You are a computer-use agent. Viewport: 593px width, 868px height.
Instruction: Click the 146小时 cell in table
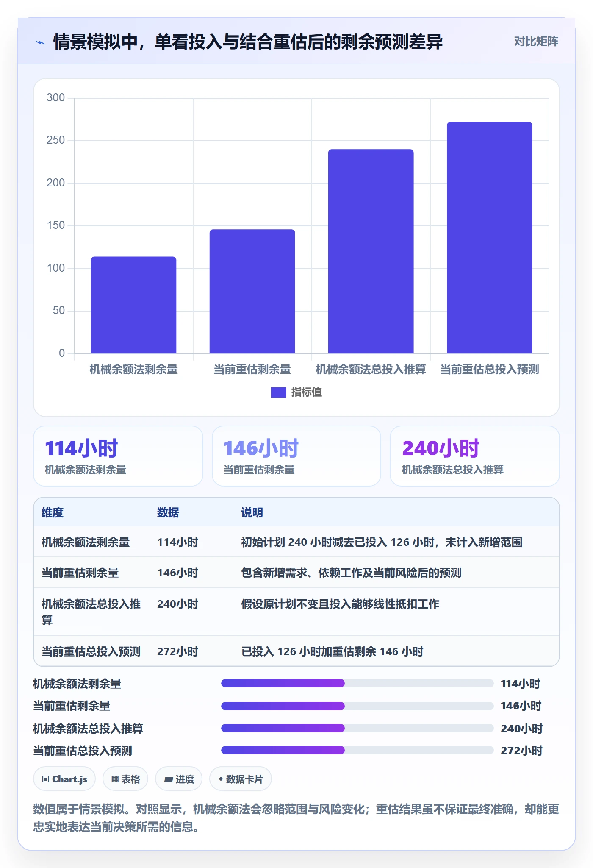178,573
